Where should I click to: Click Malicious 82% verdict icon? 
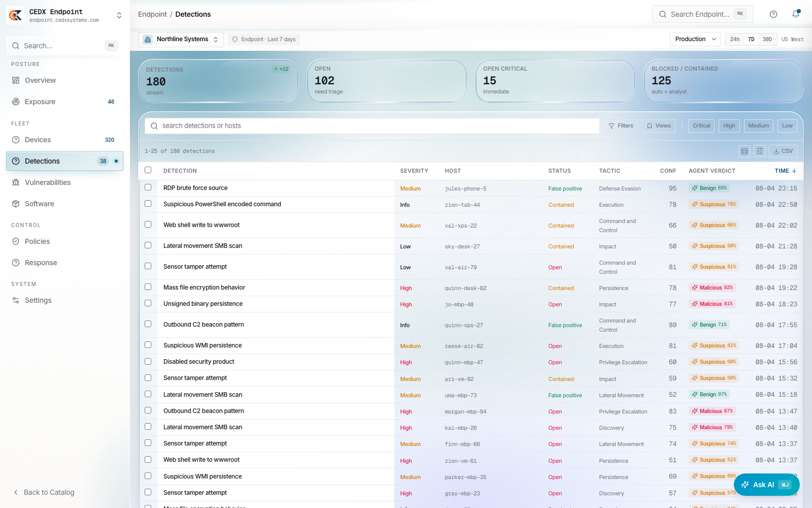click(695, 288)
